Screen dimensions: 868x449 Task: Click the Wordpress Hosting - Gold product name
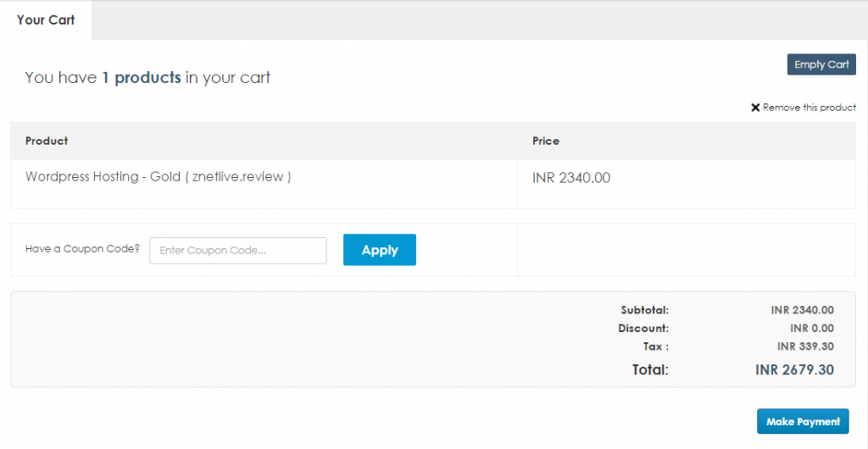point(159,177)
